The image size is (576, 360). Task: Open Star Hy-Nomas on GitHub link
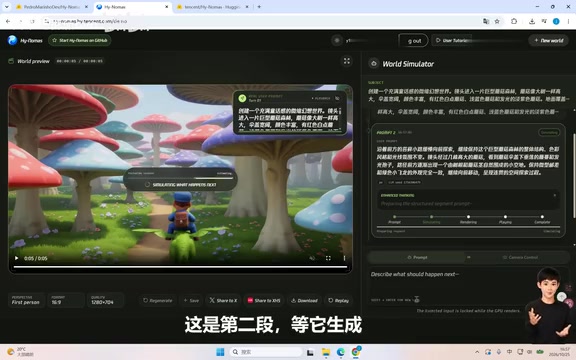(x=80, y=40)
